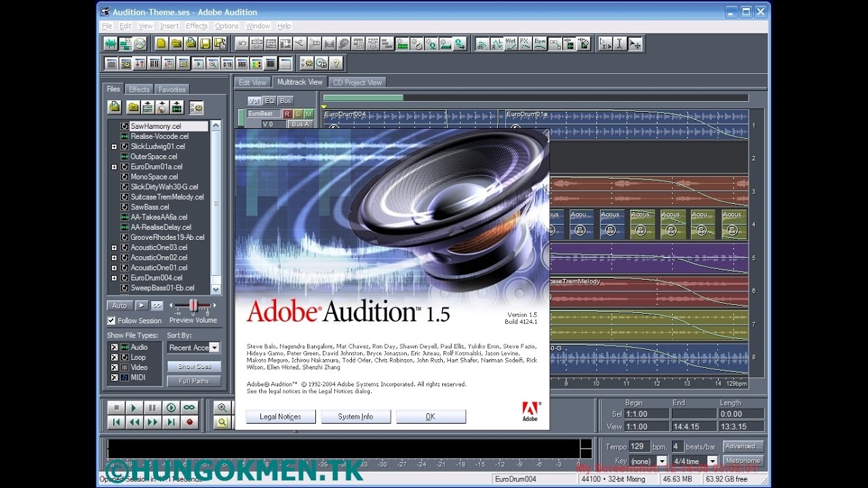Click the Pause transport button
The width and height of the screenshot is (868, 488).
(x=153, y=407)
